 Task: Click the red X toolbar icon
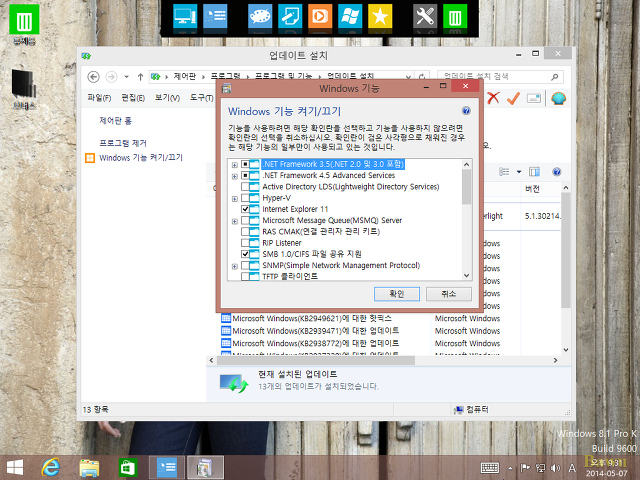coord(493,98)
